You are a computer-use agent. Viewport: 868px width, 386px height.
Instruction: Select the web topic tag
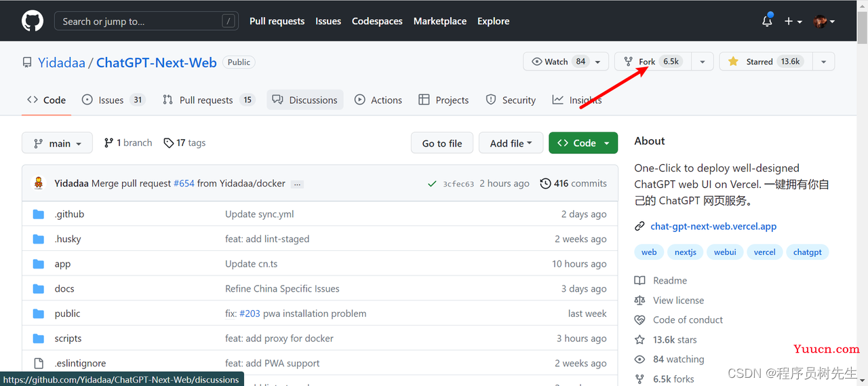pyautogui.click(x=649, y=252)
